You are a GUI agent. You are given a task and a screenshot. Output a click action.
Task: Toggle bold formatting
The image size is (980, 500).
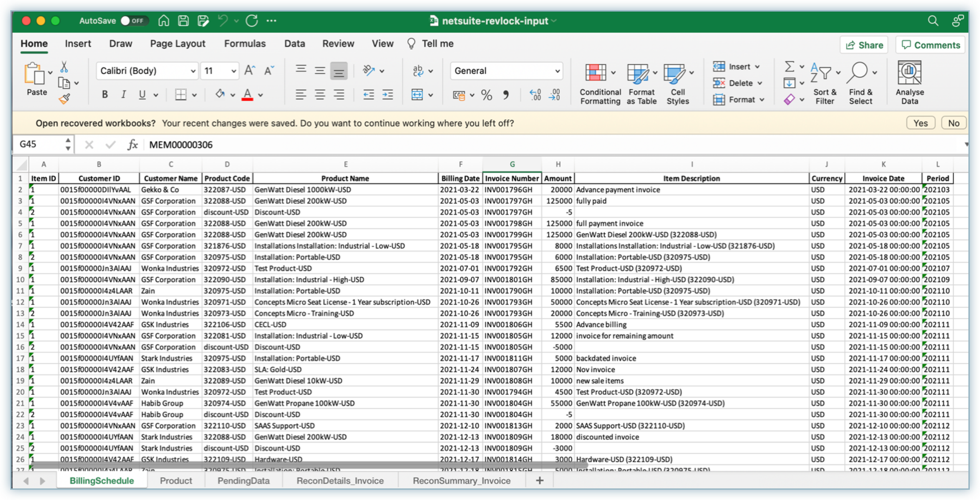tap(105, 95)
